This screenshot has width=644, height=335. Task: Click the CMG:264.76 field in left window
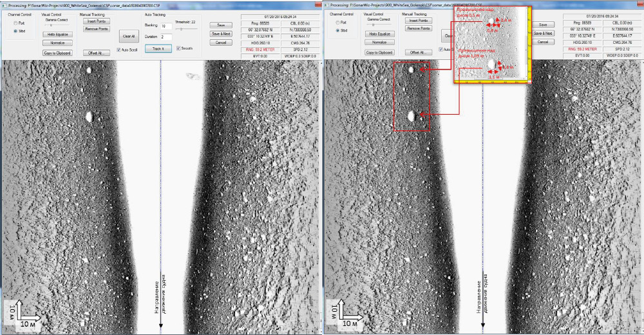[x=299, y=43]
